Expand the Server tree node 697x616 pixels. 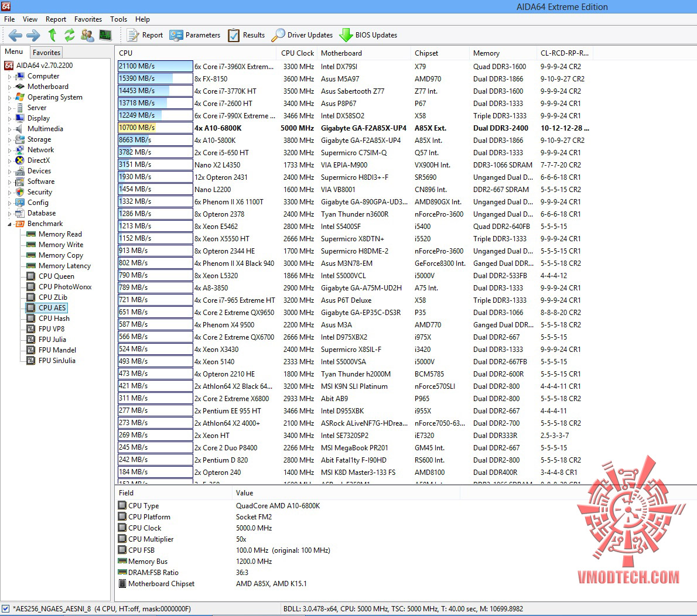pyautogui.click(x=9, y=108)
